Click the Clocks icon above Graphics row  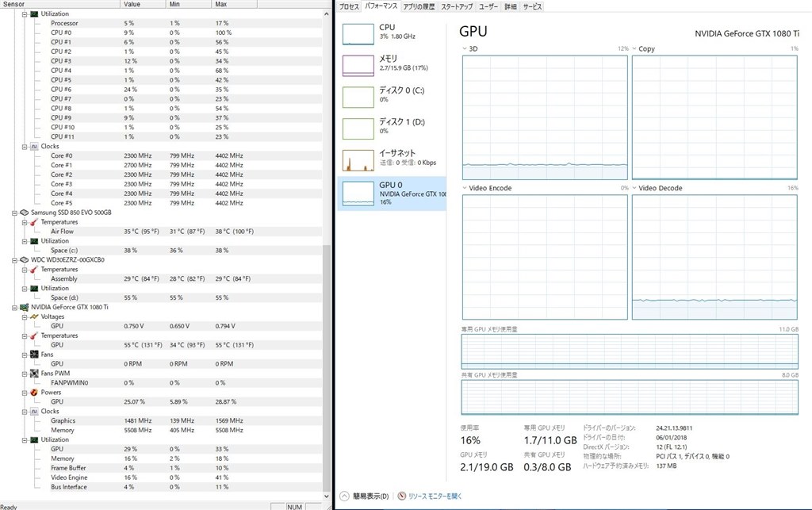pos(34,411)
